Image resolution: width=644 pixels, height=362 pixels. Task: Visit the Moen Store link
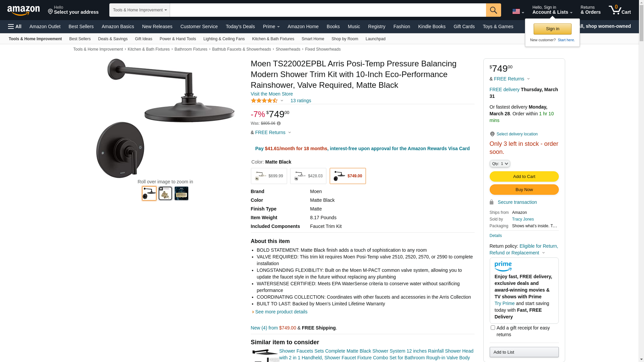(272, 94)
